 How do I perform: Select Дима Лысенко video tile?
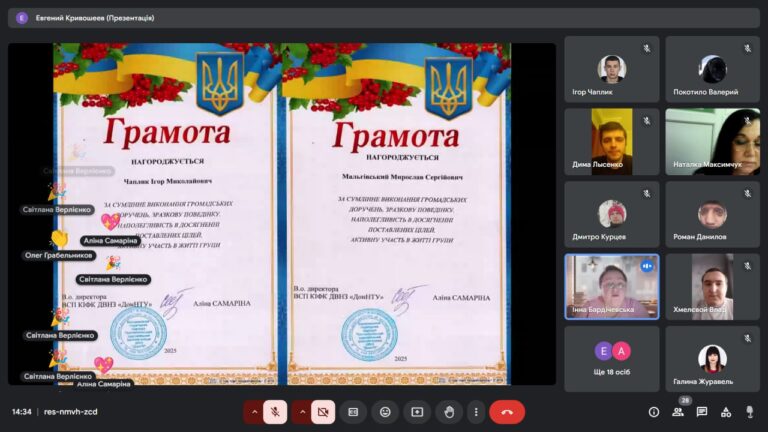click(612, 142)
